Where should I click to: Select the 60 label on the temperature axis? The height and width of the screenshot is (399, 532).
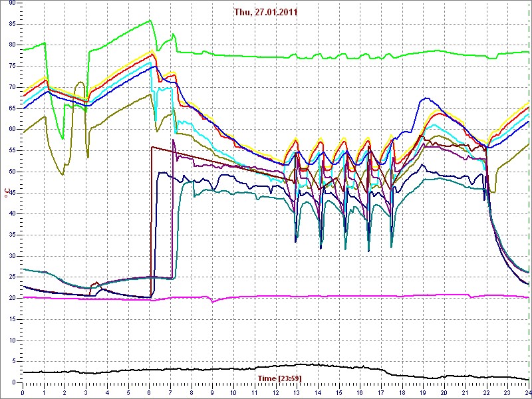coord(12,129)
